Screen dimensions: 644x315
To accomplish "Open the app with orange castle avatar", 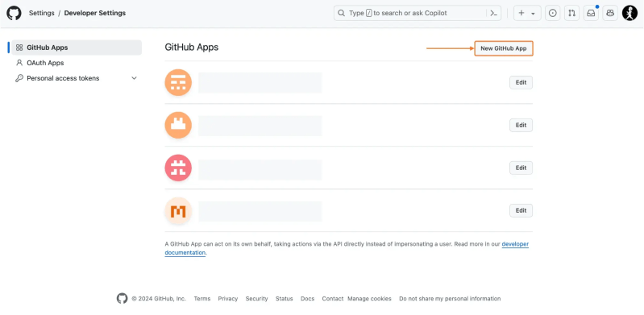I will [x=178, y=125].
